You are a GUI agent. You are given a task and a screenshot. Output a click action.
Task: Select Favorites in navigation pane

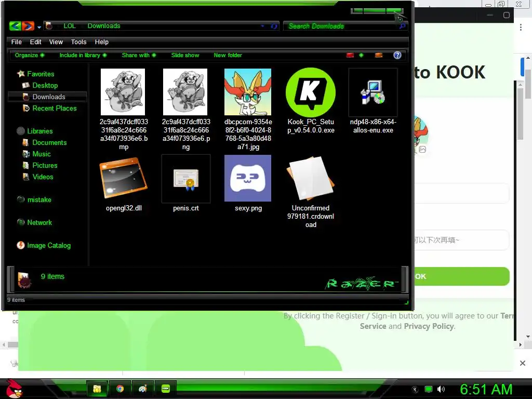(41, 74)
